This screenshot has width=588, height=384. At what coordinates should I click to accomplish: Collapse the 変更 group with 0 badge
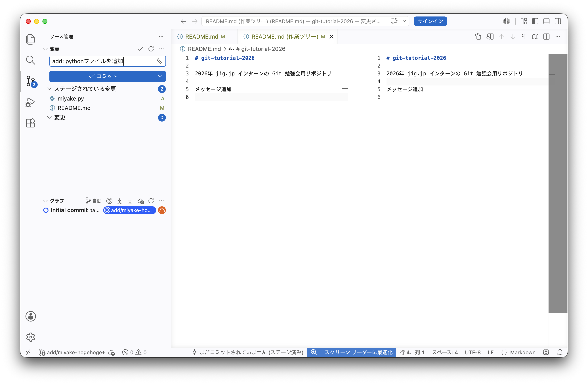(49, 117)
